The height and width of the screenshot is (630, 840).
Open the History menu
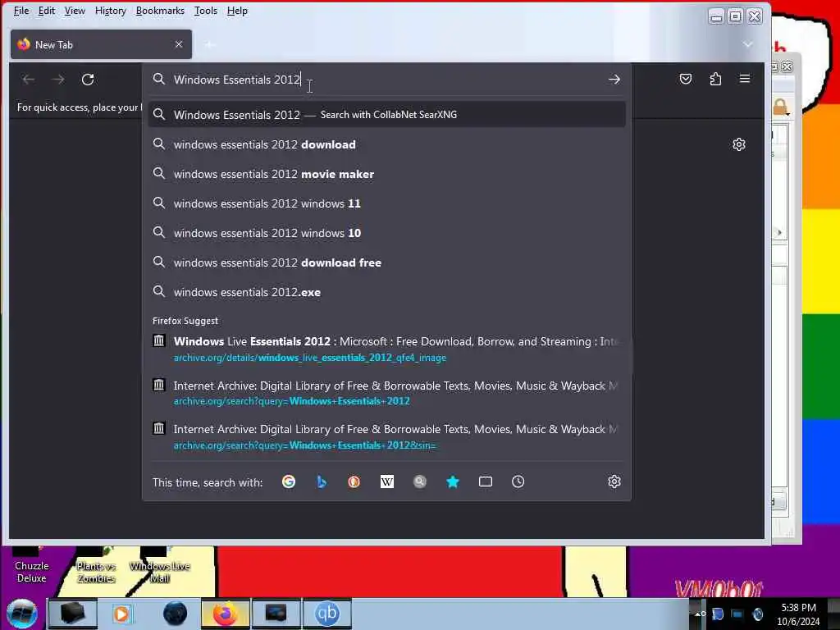click(111, 11)
